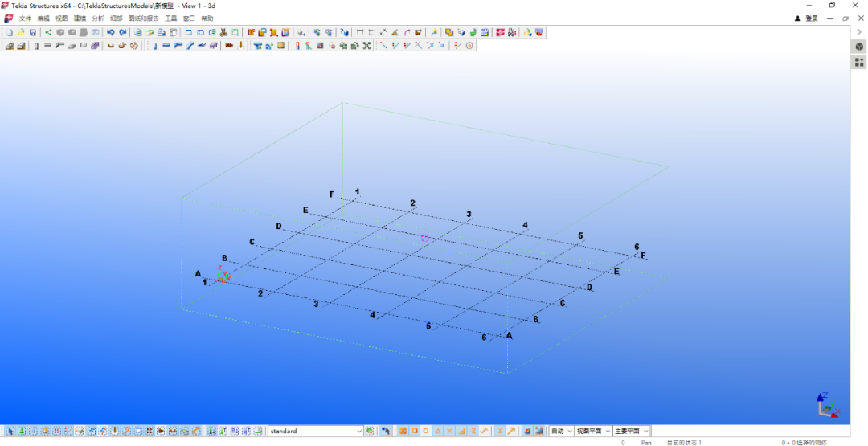Toggle snap to midpoints triangle switch
Viewport: 868px width, 446px height.
pyautogui.click(x=438, y=431)
